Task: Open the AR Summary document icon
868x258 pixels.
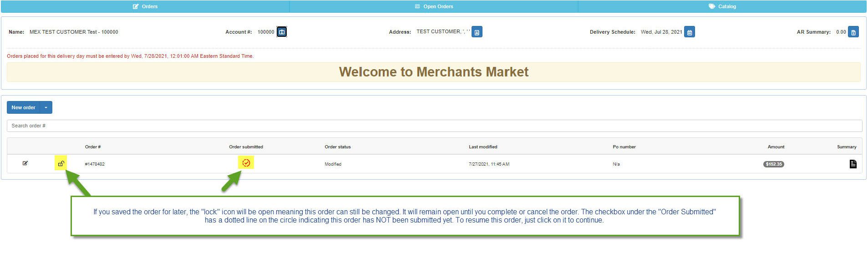Action: [x=853, y=32]
